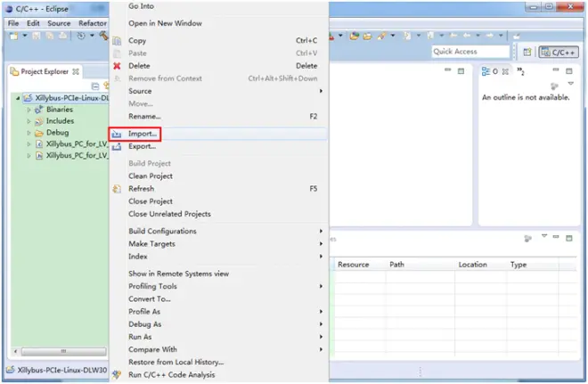
Task: Click the Export... menu entry
Action: pyautogui.click(x=219, y=146)
